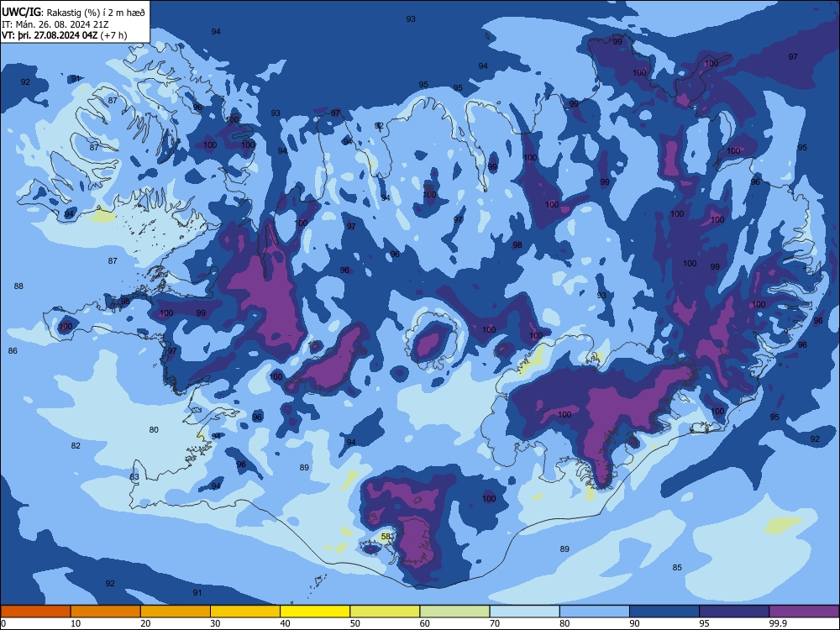Click the legend scale label '60'

[425, 623]
